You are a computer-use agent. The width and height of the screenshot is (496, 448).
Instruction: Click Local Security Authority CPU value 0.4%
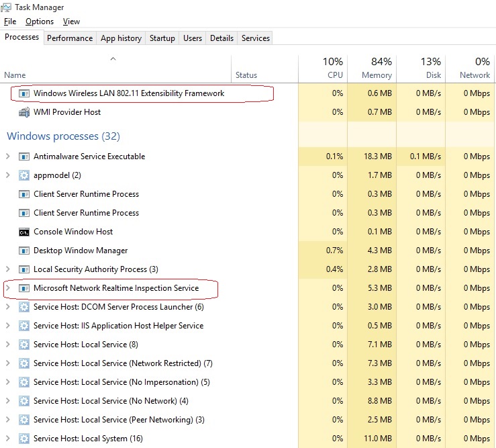point(334,269)
